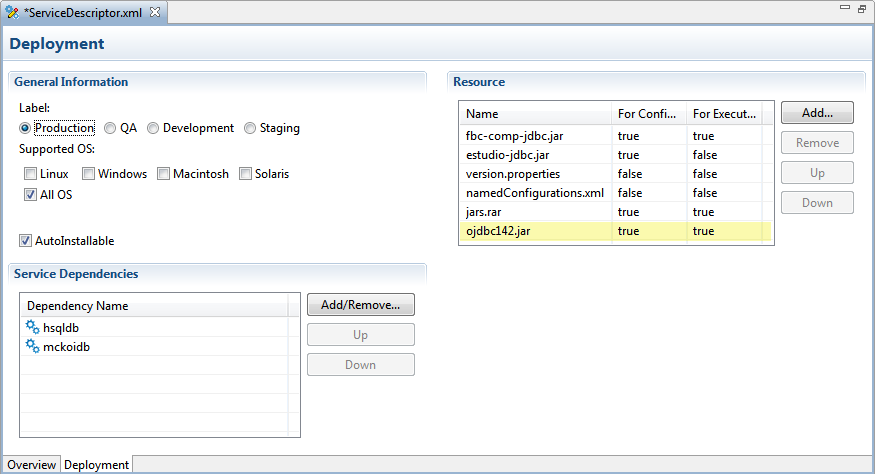Close the ServiceDescriptor.xml editor tab

155,12
